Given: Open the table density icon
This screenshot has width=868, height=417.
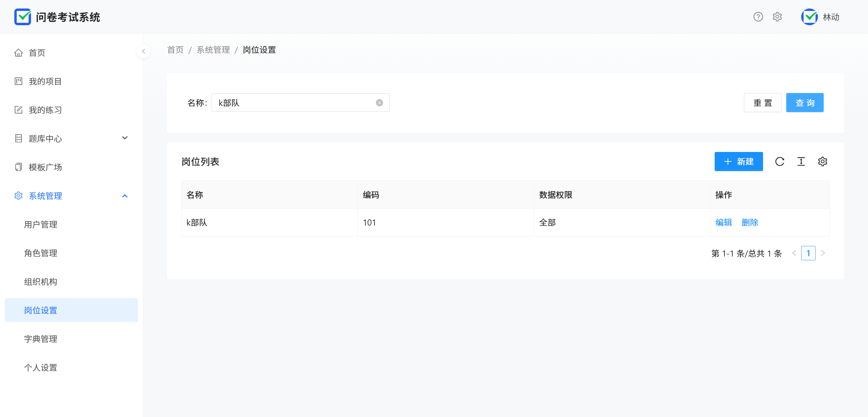Looking at the screenshot, I should 801,161.
